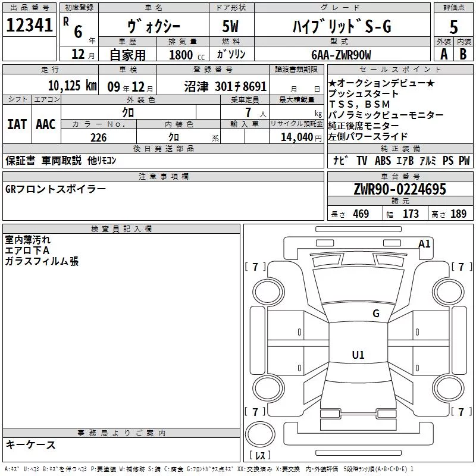Image resolution: width=476 pixels, height=476 pixels.
Task: Click ナビ in genuine equipment
Action: pyautogui.click(x=340, y=160)
